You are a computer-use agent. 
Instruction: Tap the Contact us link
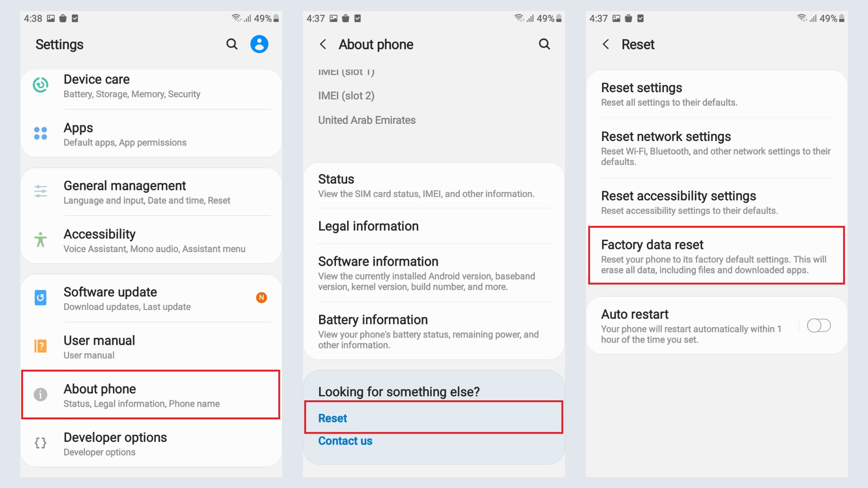click(x=345, y=441)
